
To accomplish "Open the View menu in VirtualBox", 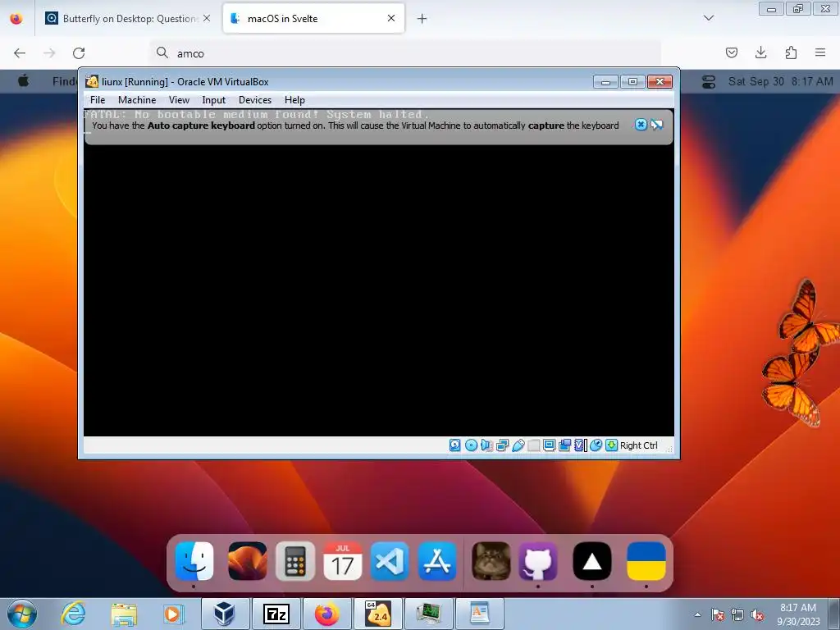I will [x=179, y=100].
